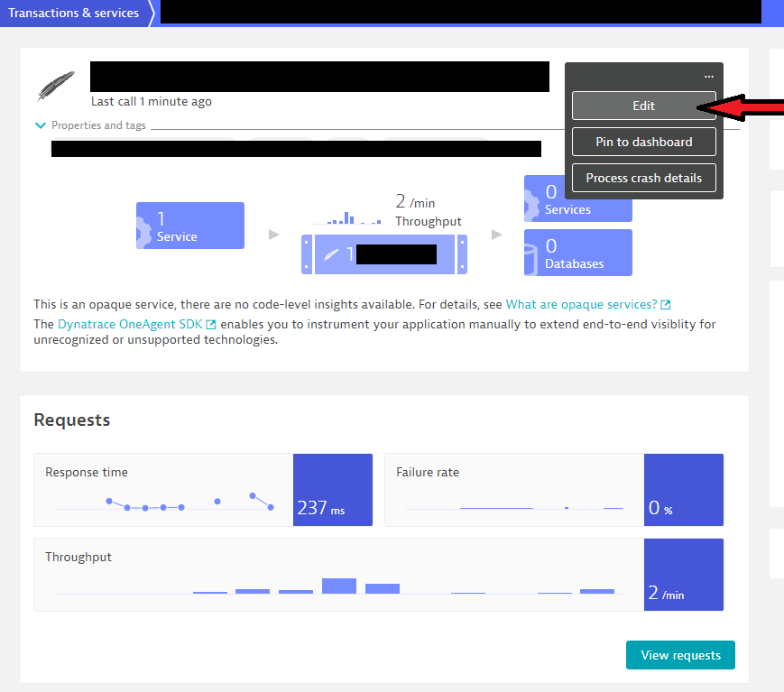Open Process crash details menu entry

coord(643,178)
